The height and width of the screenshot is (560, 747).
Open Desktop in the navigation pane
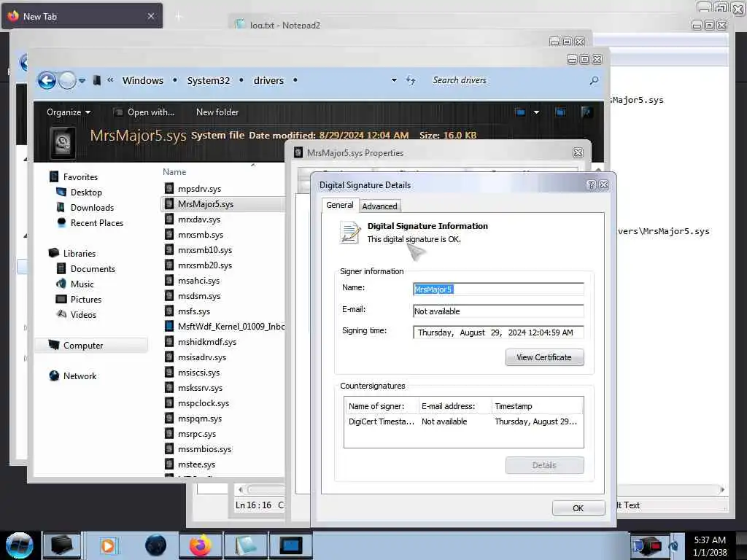pyautogui.click(x=86, y=192)
